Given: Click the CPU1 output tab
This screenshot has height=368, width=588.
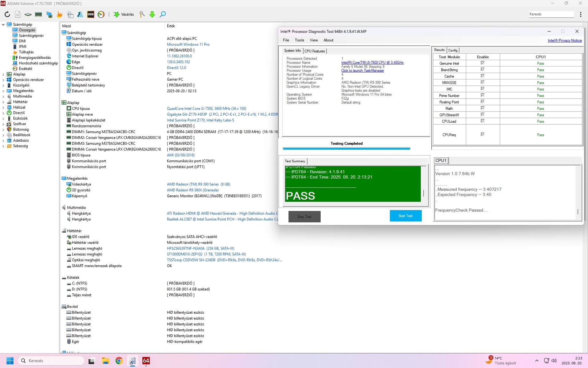Looking at the screenshot, I should (441, 160).
